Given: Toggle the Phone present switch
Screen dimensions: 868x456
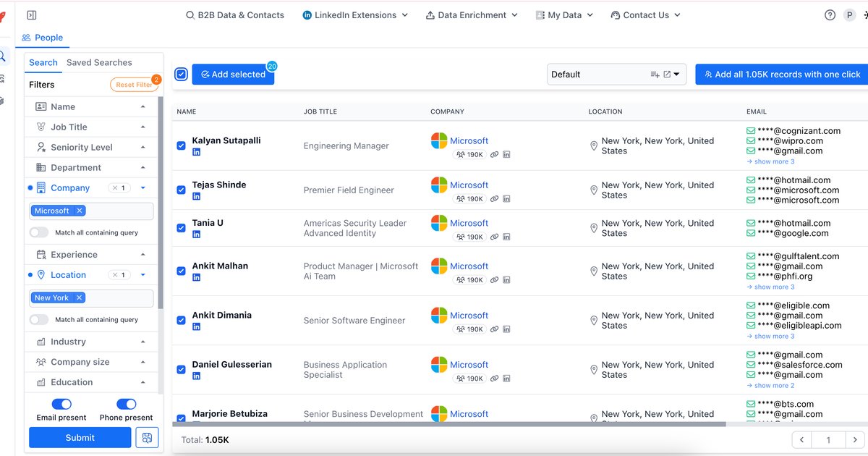Looking at the screenshot, I should (x=127, y=404).
